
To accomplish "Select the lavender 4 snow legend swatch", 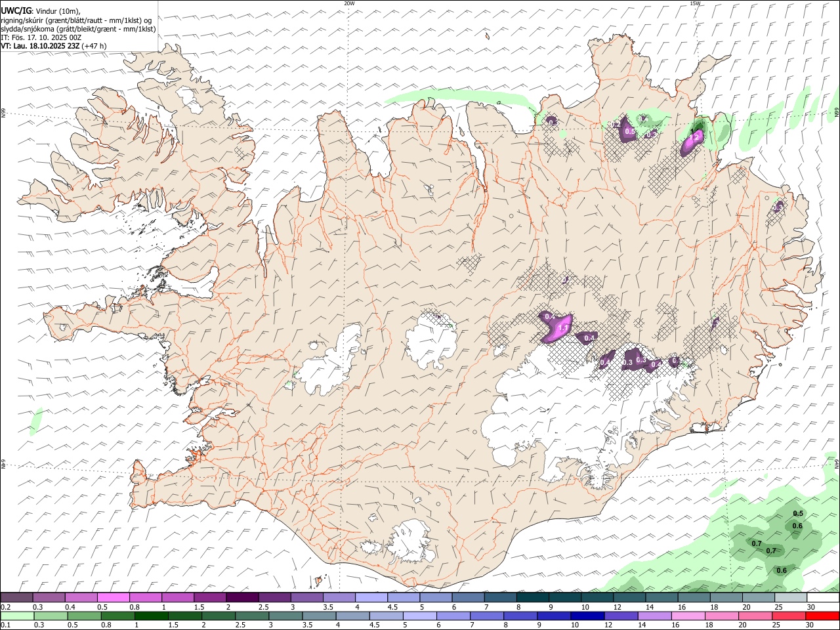I will [371, 597].
